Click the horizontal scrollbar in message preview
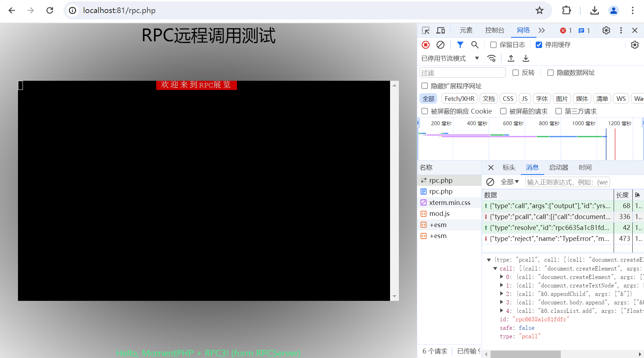This screenshot has height=358, width=644. [525, 354]
